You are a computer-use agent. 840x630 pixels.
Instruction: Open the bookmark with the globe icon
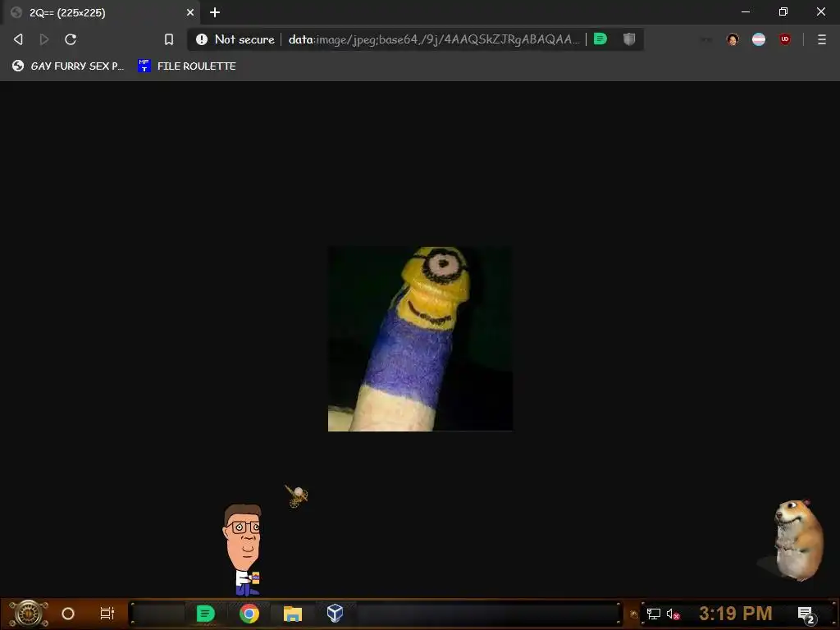click(68, 66)
